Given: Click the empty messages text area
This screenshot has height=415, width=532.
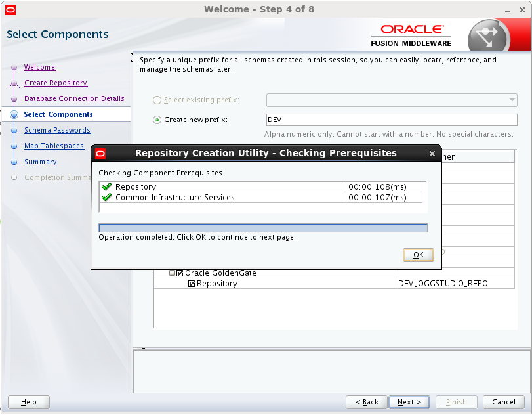Looking at the screenshot, I should pyautogui.click(x=331, y=372).
